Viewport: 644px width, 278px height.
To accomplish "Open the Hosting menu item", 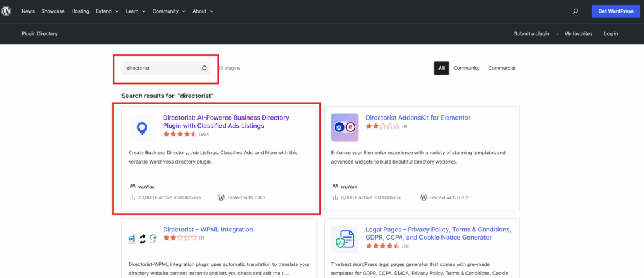I will click(x=80, y=11).
